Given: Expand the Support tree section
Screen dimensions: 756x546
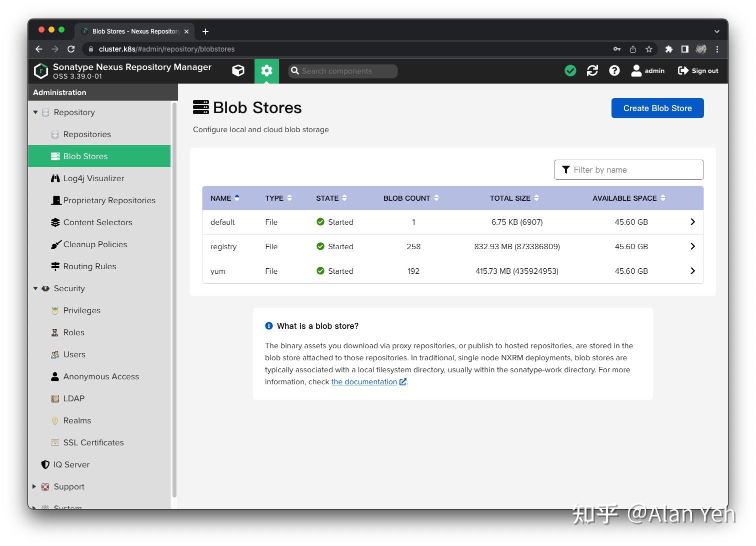Looking at the screenshot, I should pyautogui.click(x=34, y=486).
